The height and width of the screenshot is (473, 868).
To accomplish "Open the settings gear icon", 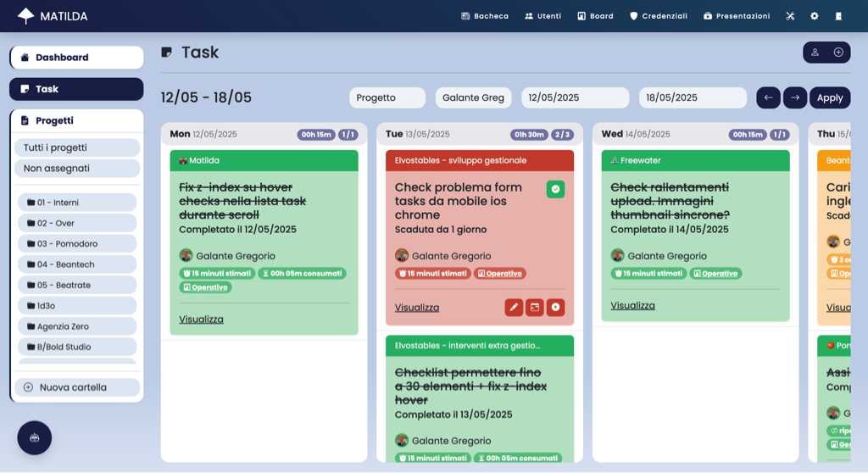I will tap(815, 16).
